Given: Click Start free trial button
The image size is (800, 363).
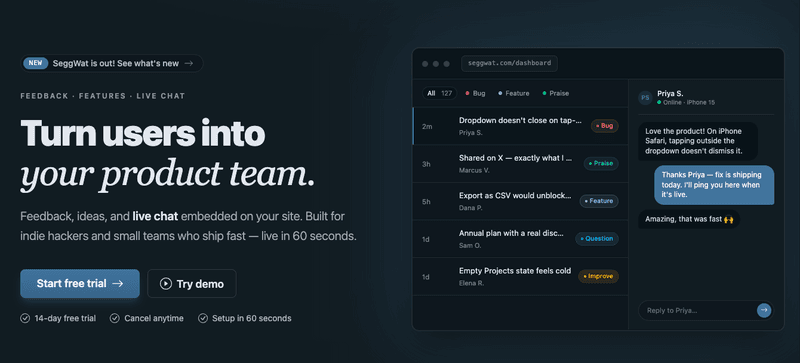Looking at the screenshot, I should [80, 284].
